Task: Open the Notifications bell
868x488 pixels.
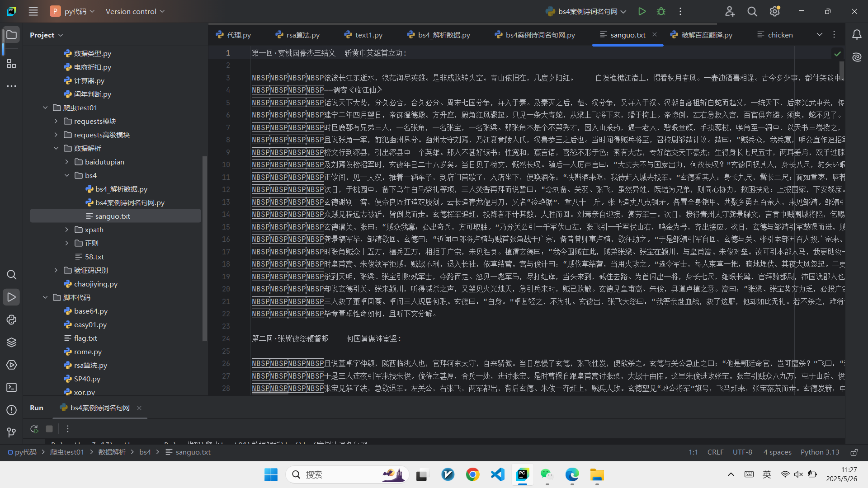Action: [858, 34]
